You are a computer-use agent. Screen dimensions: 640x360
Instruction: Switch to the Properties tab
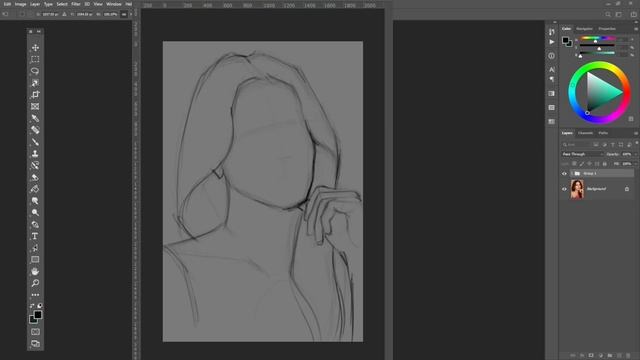coord(607,29)
